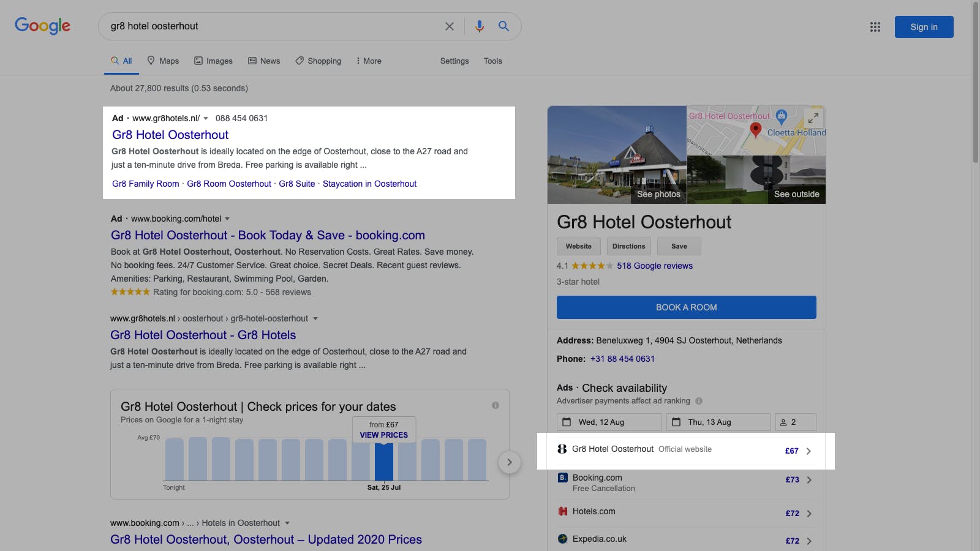Open the booking.com Book Today & Save ad
This screenshot has width=980, height=551.
pos(268,235)
